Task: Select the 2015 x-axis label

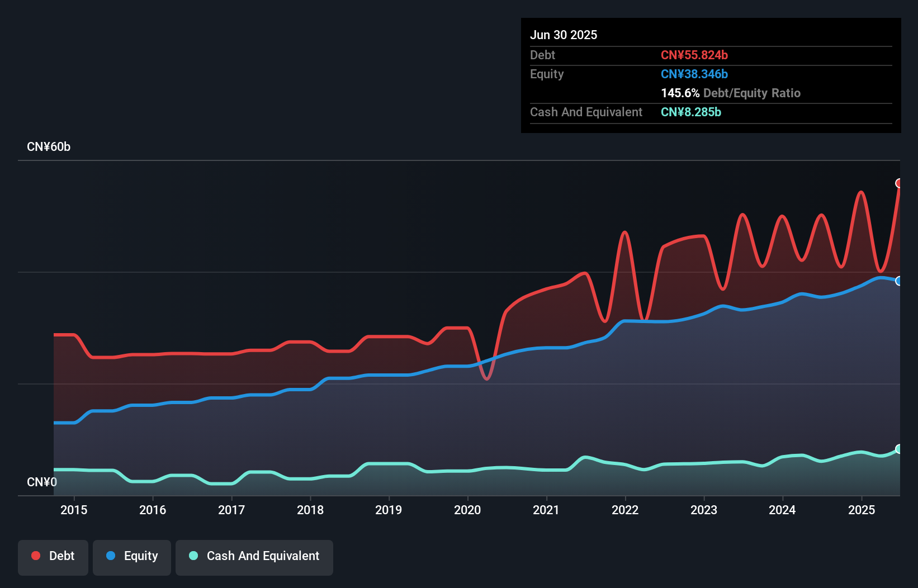Action: point(74,510)
